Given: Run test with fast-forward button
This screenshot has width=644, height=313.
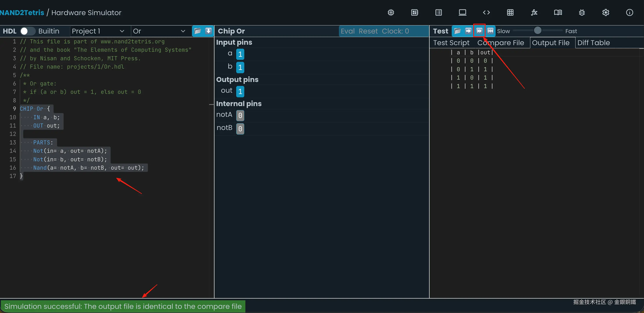Looking at the screenshot, I should (479, 31).
